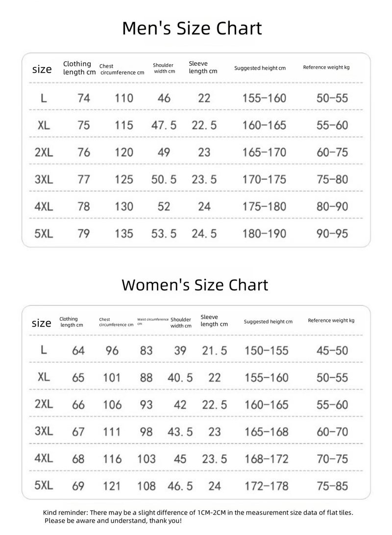Select the 180-190 height value
The width and height of the screenshot is (392, 535).
pos(264,234)
